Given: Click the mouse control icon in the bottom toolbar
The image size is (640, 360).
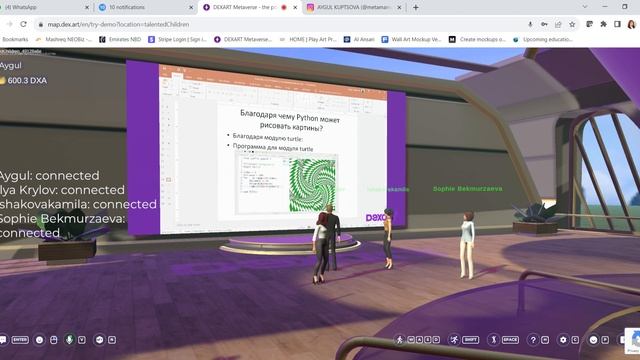Looking at the screenshot, I should tap(53, 340).
